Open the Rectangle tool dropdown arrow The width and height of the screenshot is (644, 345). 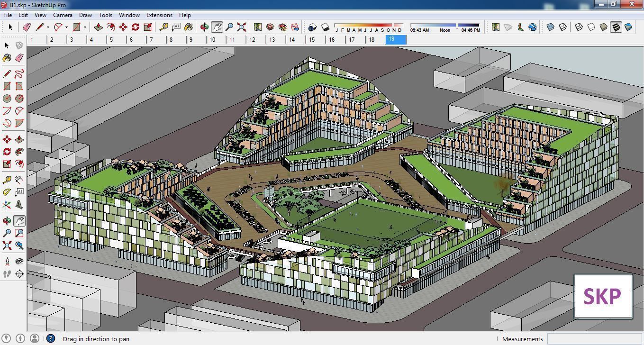point(84,27)
